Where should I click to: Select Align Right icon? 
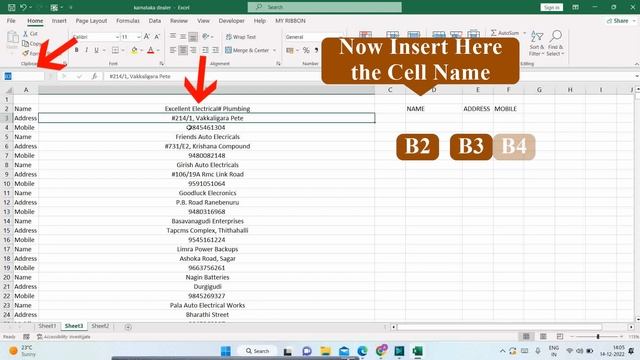pyautogui.click(x=193, y=50)
